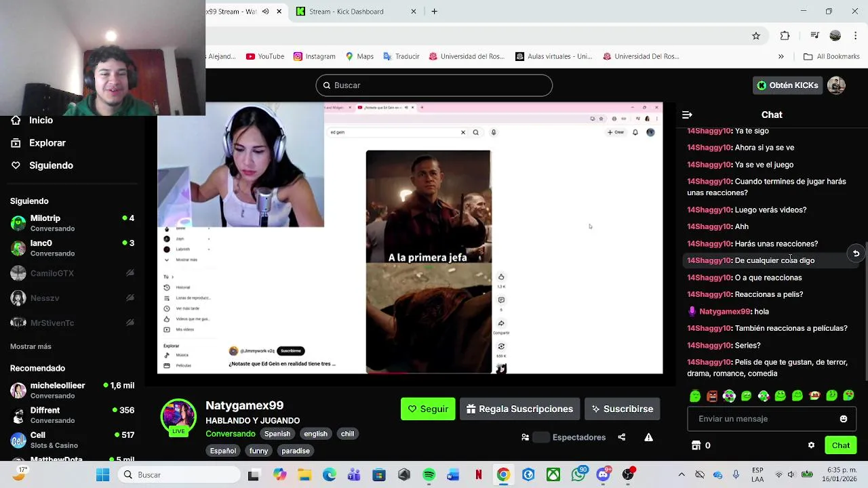Open the YouTube bookmark
868x488 pixels.
(265, 56)
